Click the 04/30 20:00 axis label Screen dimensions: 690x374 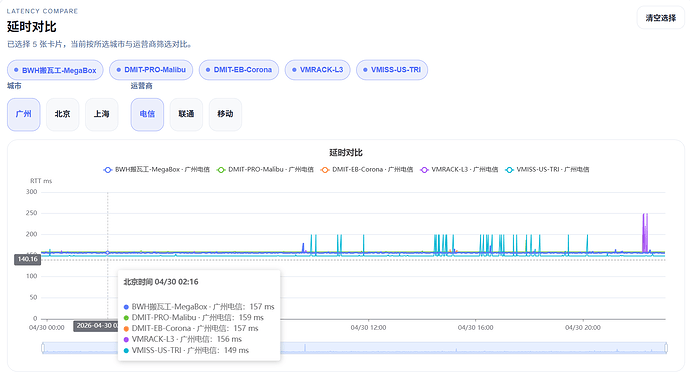(583, 328)
